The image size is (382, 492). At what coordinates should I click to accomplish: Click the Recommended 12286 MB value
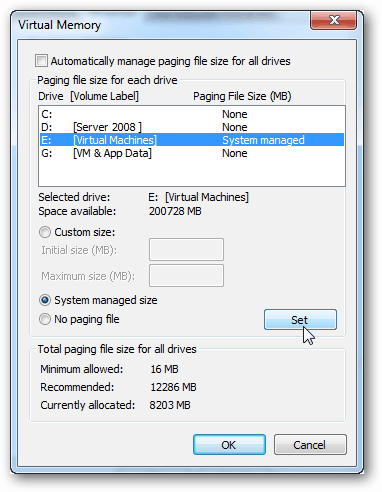pos(173,387)
